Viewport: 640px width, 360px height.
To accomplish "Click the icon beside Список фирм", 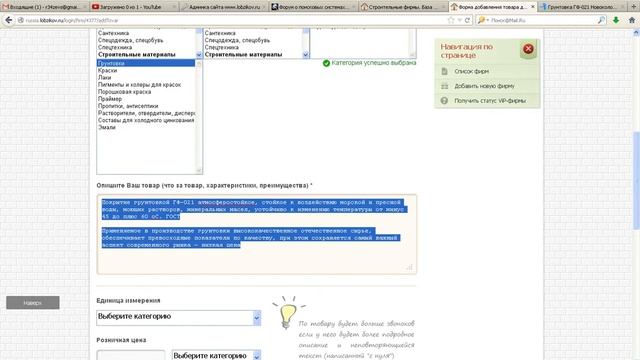I will pyautogui.click(x=444, y=71).
